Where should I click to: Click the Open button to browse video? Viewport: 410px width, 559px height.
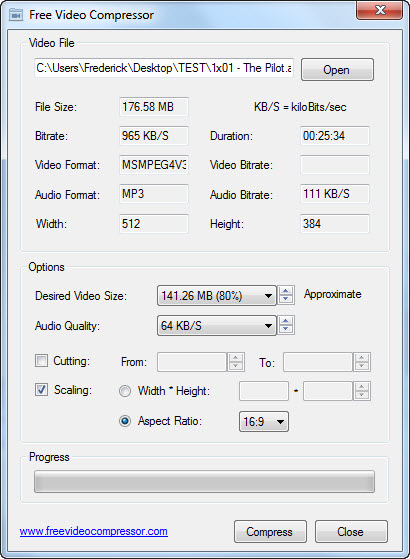(x=337, y=70)
